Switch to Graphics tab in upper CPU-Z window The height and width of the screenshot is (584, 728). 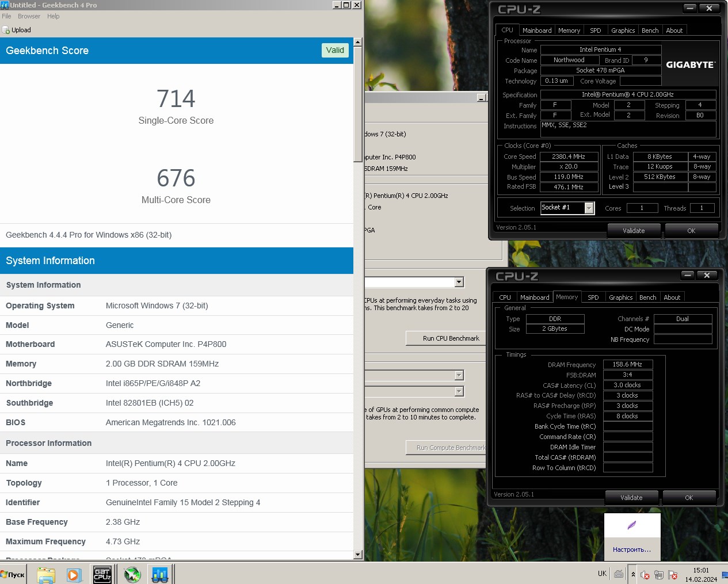[x=623, y=30]
